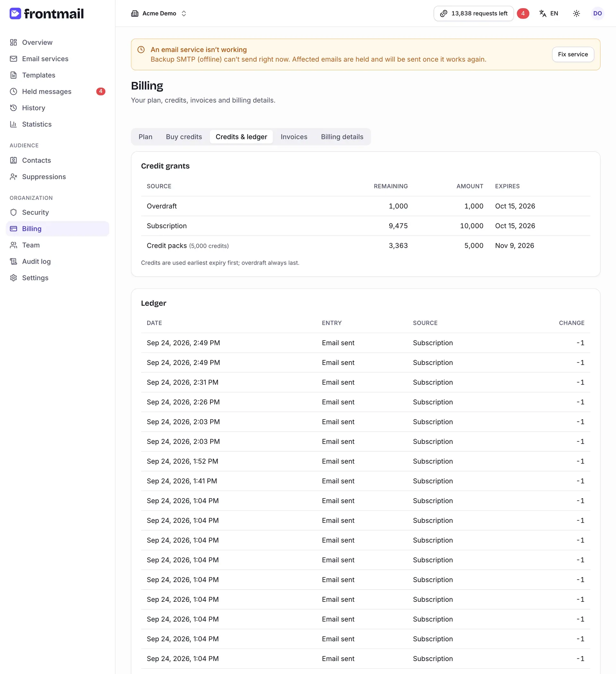Click the EXPIRES column header
616x674 pixels.
[x=507, y=186]
